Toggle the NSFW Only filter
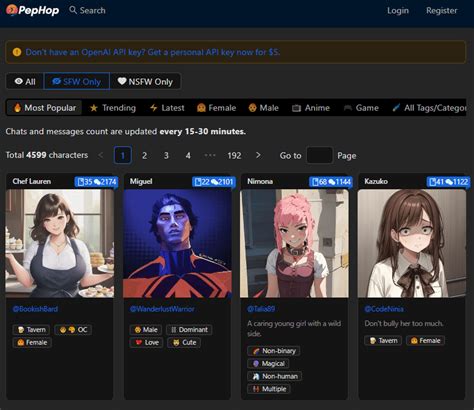 coord(145,81)
